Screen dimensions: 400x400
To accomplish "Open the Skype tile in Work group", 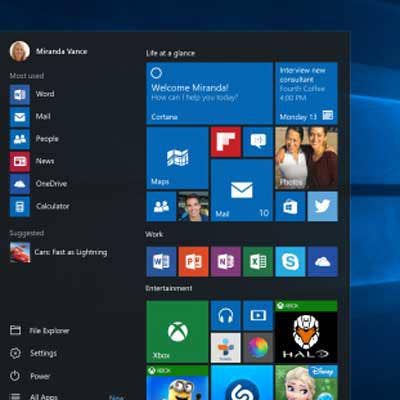I will [x=290, y=262].
